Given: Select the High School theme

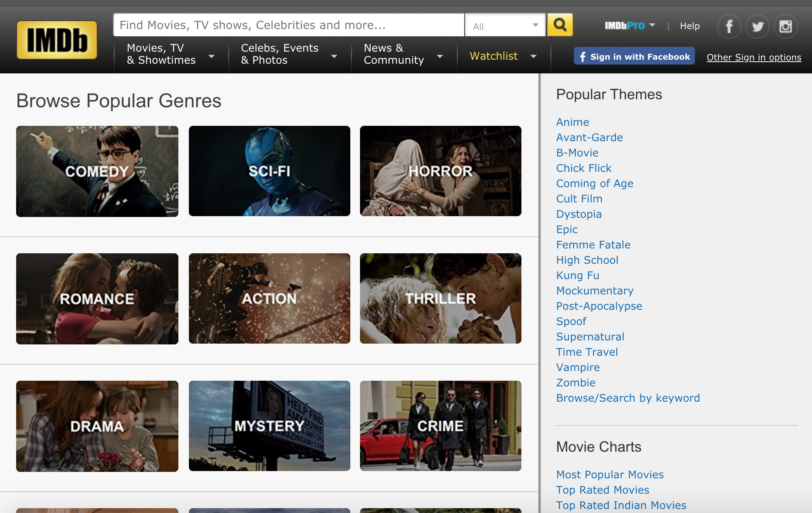Looking at the screenshot, I should click(587, 260).
